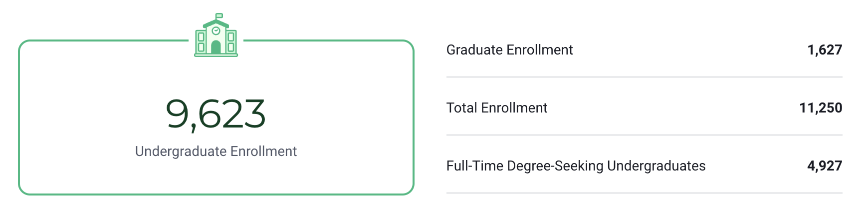Click the flag atop the school building
Screen dimensions: 868x213
pyautogui.click(x=219, y=16)
